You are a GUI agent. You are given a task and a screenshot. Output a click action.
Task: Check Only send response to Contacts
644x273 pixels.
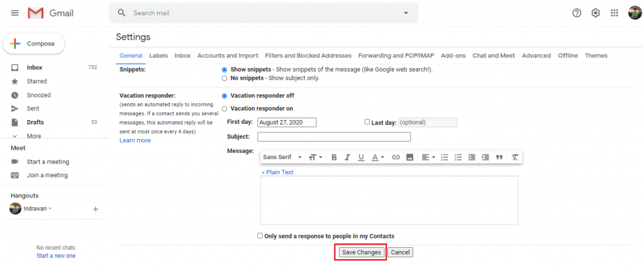pyautogui.click(x=260, y=236)
